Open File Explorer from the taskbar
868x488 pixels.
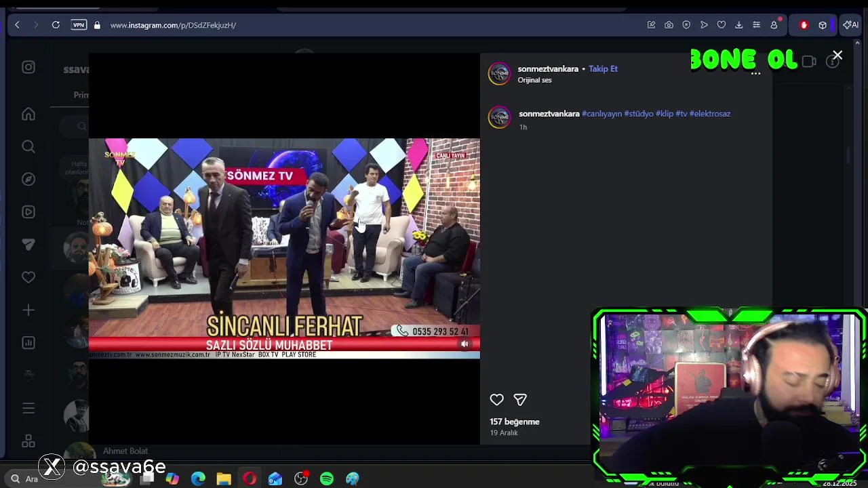(224, 479)
